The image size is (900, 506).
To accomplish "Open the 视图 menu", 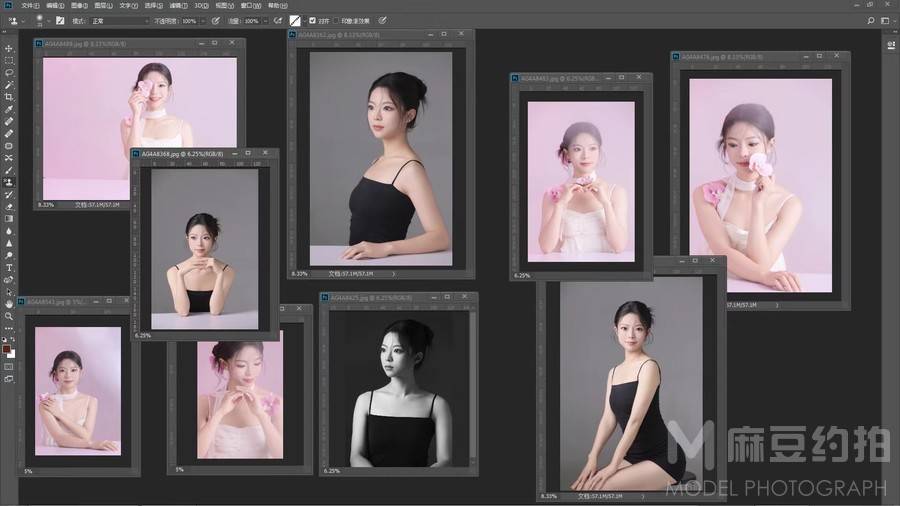I will 224,5.
